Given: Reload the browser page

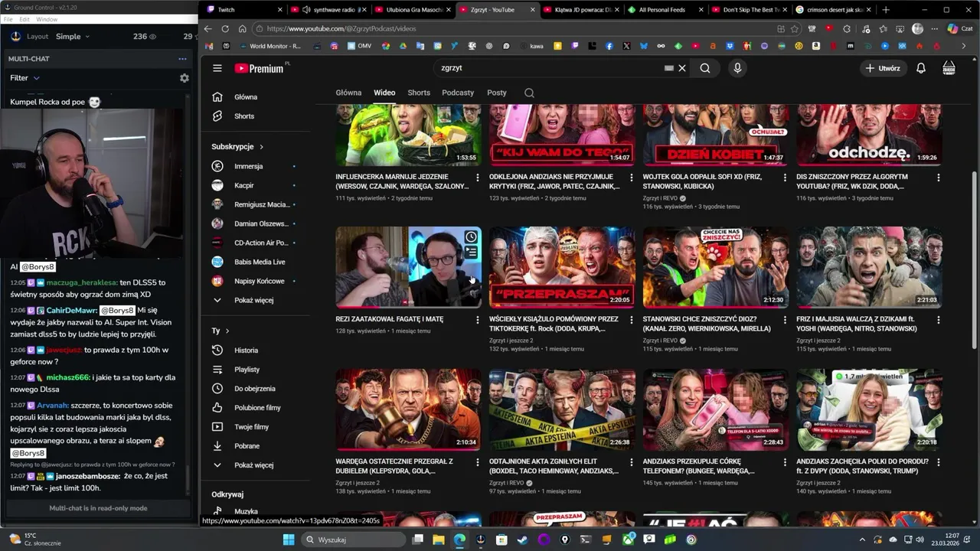Looking at the screenshot, I should 225,28.
